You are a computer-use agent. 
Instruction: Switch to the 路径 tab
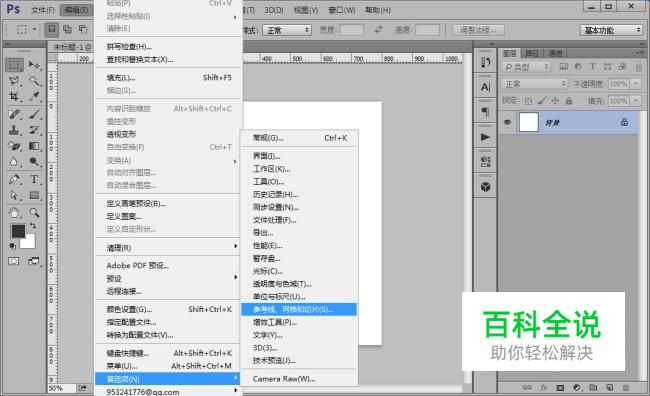(x=532, y=53)
